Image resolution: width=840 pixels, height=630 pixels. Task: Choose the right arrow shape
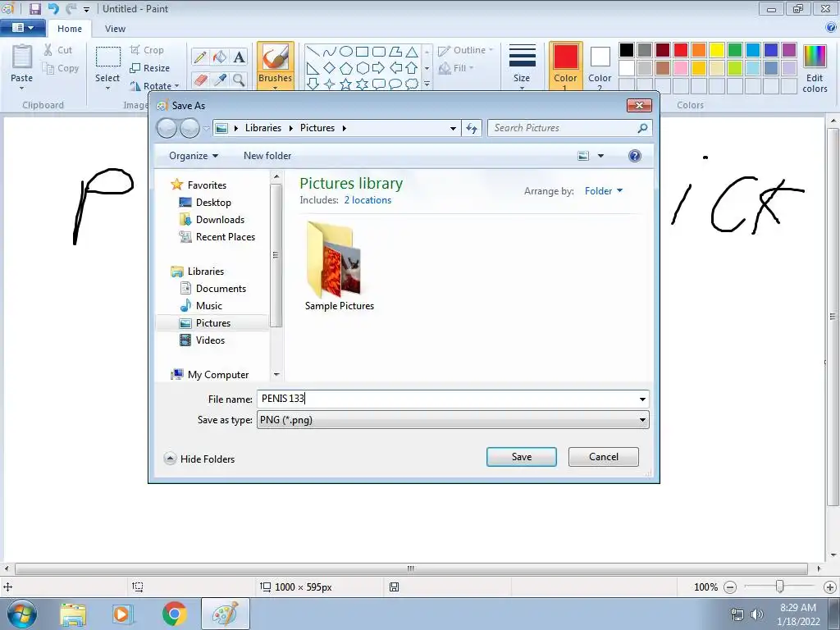coord(378,68)
